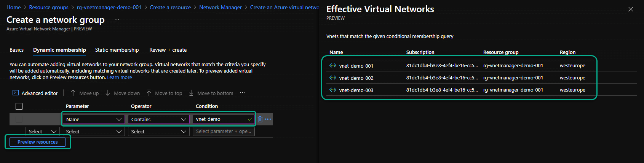Select the vnet-demo-003 name

[356, 90]
